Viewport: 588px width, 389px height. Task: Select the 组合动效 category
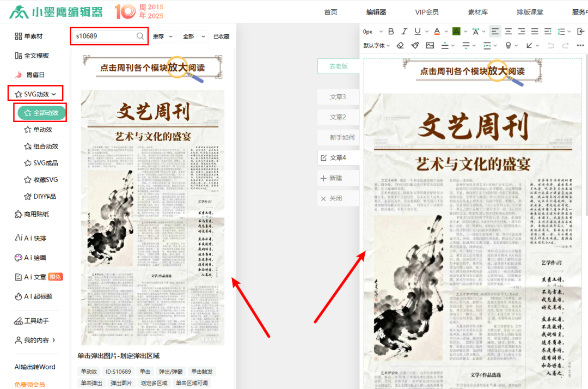point(38,145)
